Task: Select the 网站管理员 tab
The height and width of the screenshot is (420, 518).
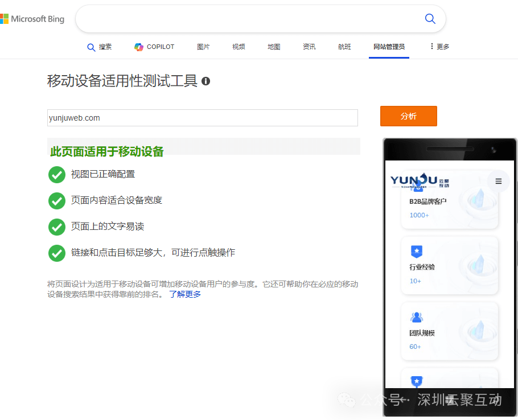Action: pos(389,47)
